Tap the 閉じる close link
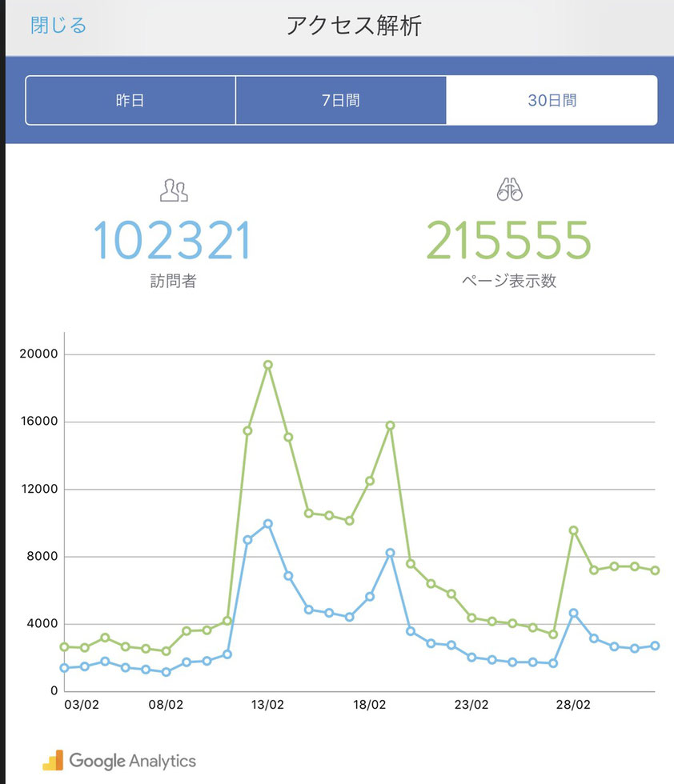This screenshot has height=784, width=674. pos(58,25)
